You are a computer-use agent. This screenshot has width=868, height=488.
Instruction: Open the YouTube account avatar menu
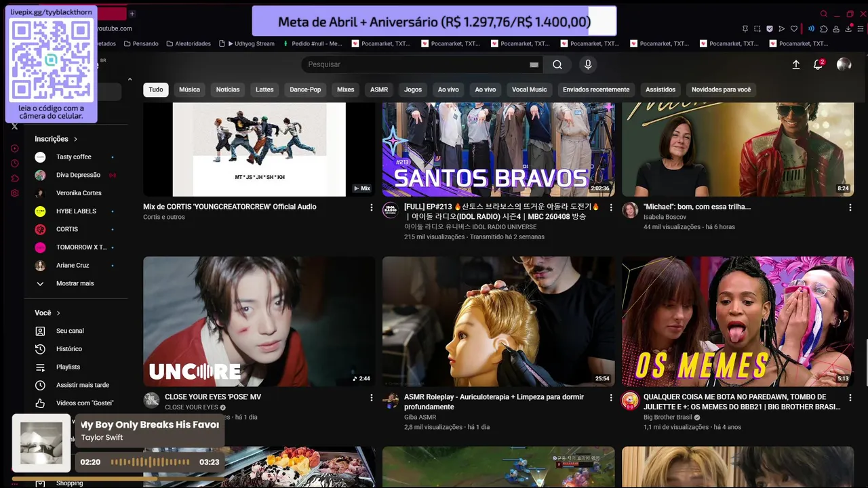[844, 64]
